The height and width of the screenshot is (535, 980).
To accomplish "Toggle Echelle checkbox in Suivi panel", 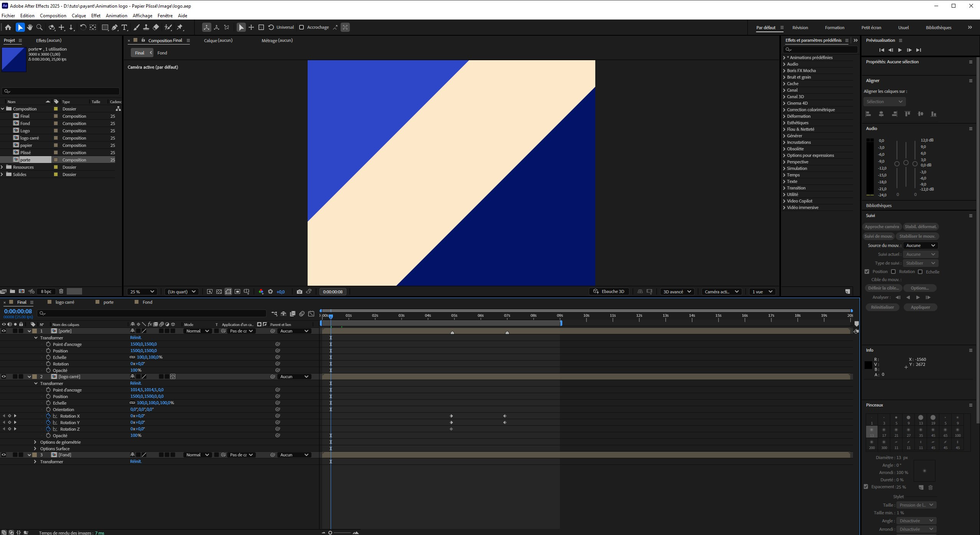I will tap(920, 272).
